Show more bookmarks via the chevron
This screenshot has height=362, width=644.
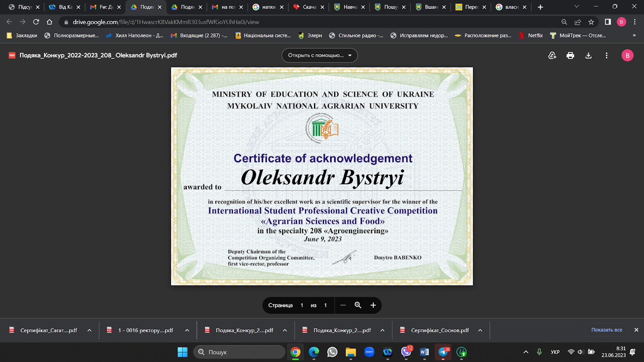tap(634, 35)
